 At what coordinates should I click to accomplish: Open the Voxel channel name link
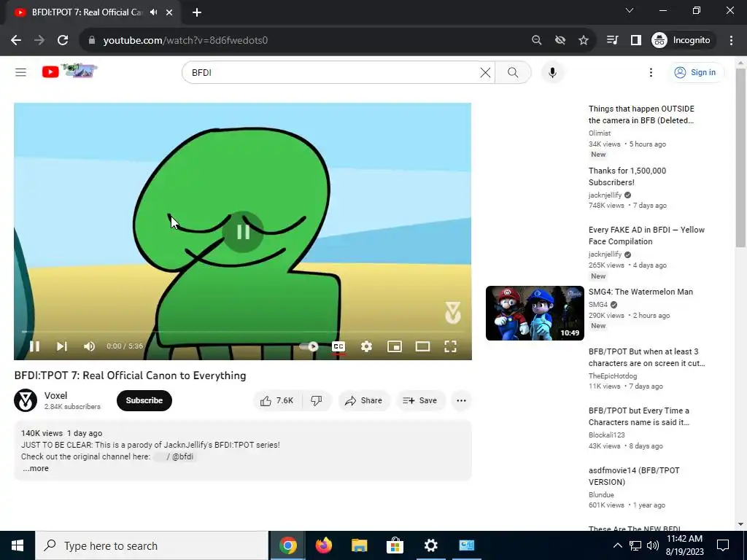point(55,395)
